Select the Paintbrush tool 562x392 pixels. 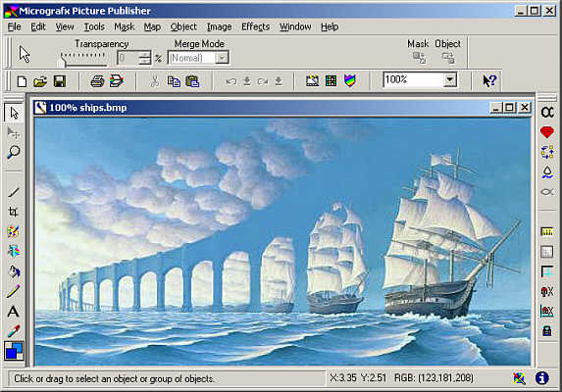(14, 192)
